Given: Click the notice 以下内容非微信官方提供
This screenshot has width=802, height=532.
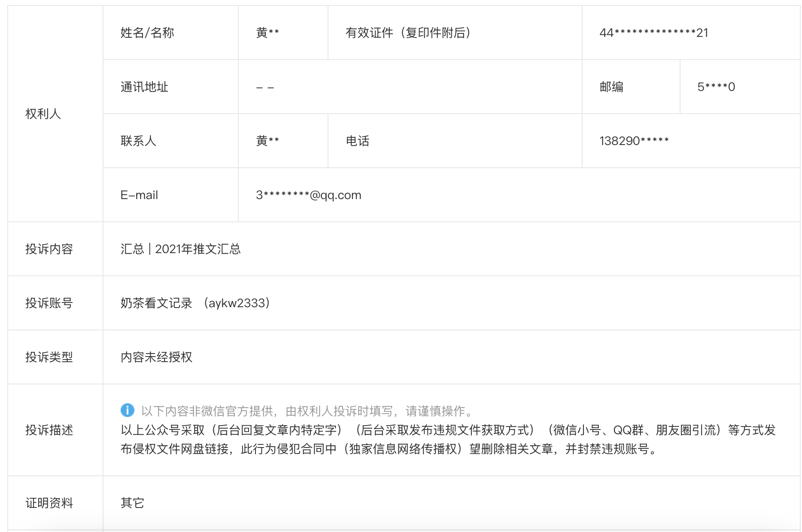Looking at the screenshot, I should 307,411.
